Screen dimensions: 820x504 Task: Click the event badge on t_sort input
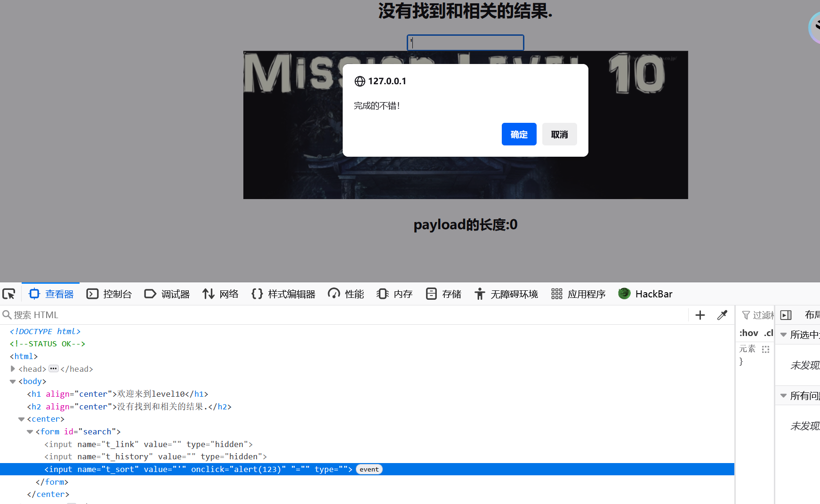[x=369, y=469]
